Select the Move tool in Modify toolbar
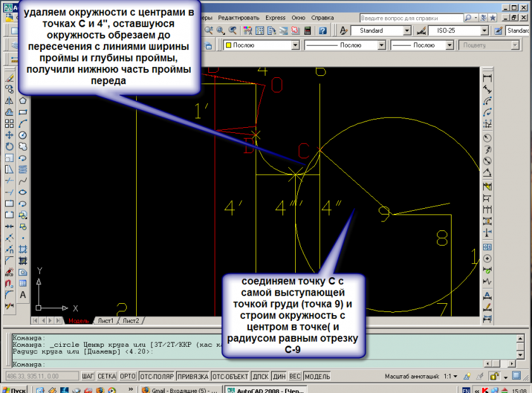The width and height of the screenshot is (532, 393). coord(9,135)
